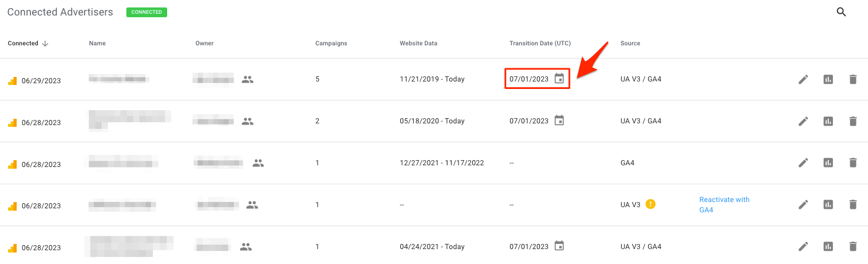Open the report chart in the UA V3 warning row
This screenshot has height=264, width=868.
point(828,205)
